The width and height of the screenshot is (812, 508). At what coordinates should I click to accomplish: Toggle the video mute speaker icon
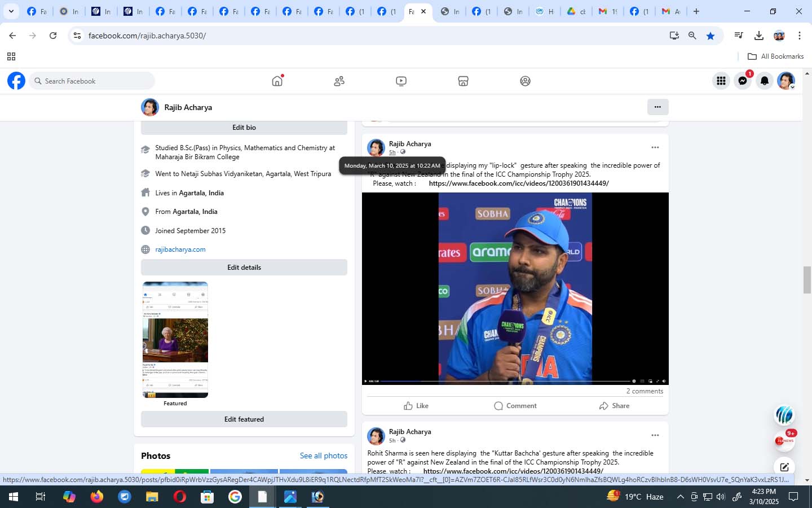pyautogui.click(x=664, y=381)
